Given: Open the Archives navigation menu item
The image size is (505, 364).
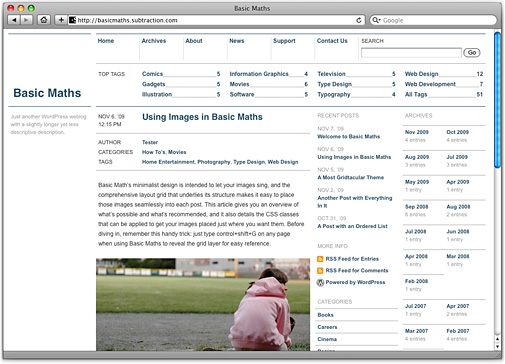Looking at the screenshot, I should click(154, 41).
